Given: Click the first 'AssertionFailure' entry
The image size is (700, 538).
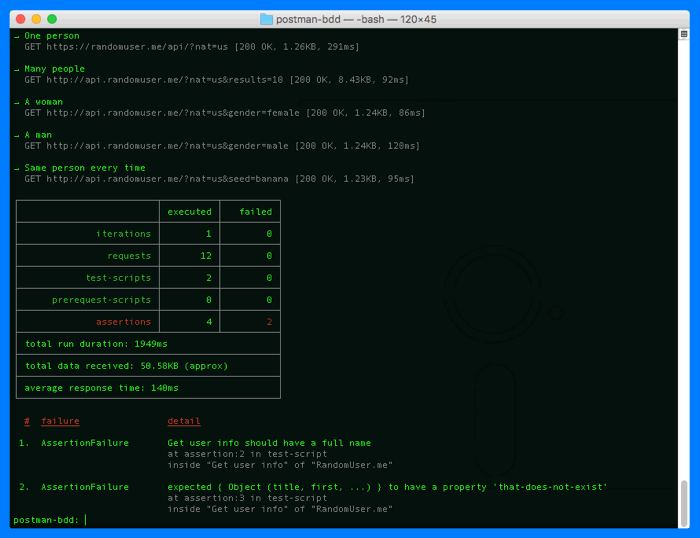Looking at the screenshot, I should [x=85, y=443].
